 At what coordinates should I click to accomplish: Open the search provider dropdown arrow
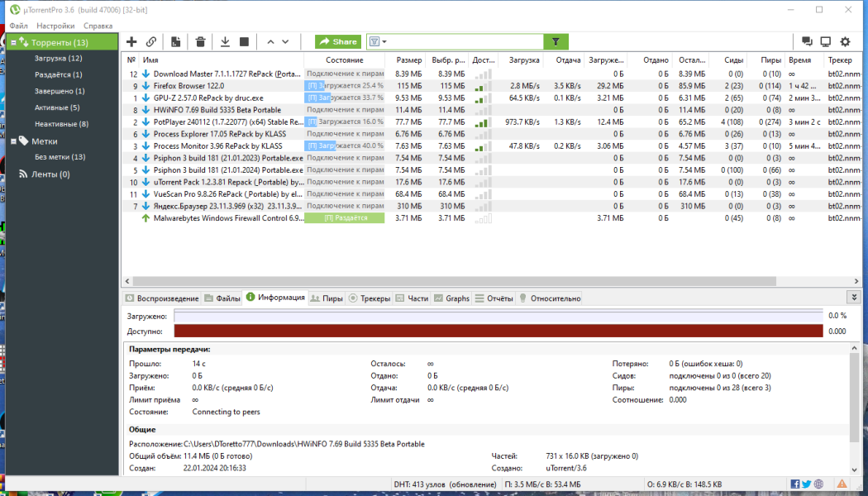point(384,42)
